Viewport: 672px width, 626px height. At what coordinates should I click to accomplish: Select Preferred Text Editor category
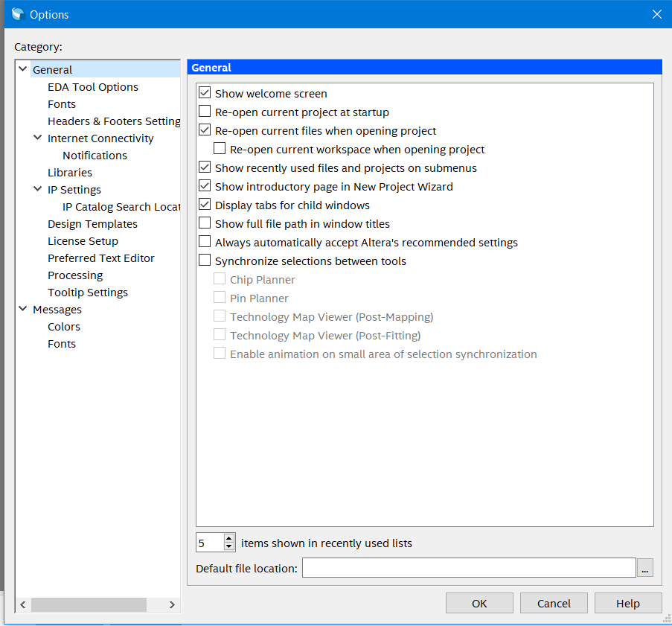pos(101,258)
